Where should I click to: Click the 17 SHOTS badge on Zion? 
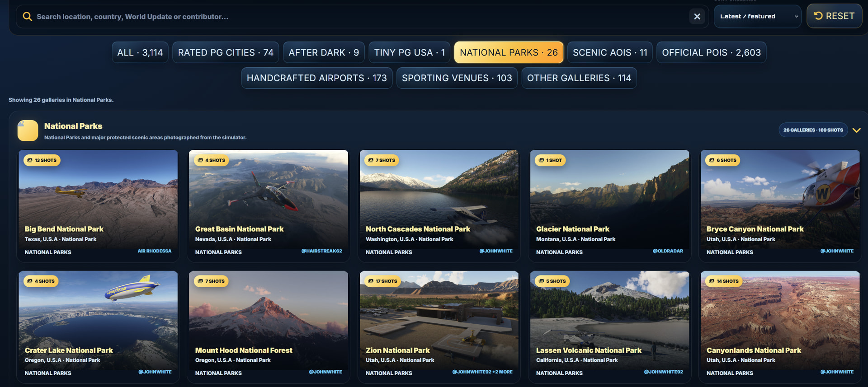click(383, 281)
